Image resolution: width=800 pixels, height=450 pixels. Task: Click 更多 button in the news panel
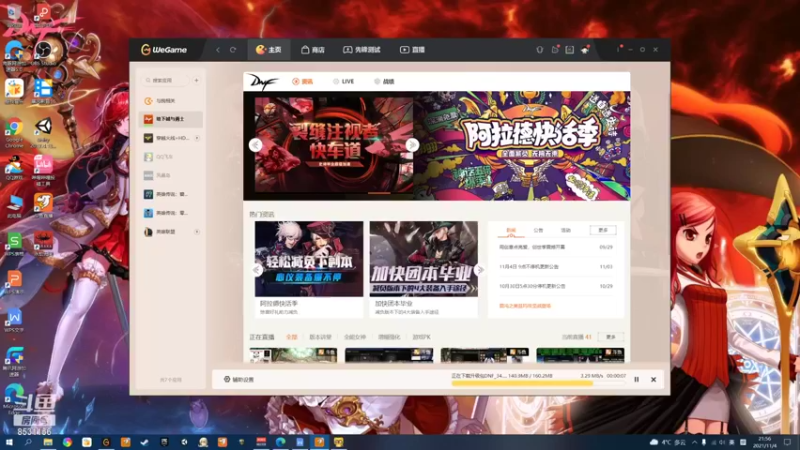coord(603,230)
